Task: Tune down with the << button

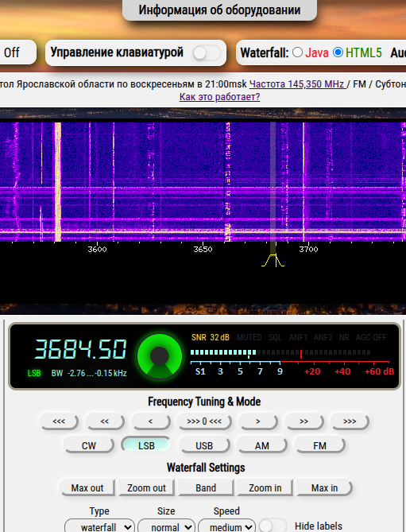Action: [x=104, y=421]
